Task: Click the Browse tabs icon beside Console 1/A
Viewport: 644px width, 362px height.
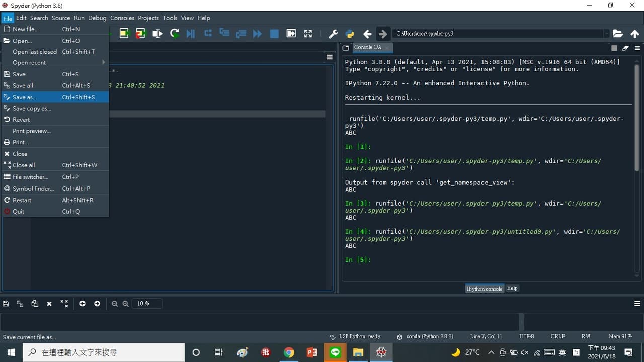Action: point(346,48)
